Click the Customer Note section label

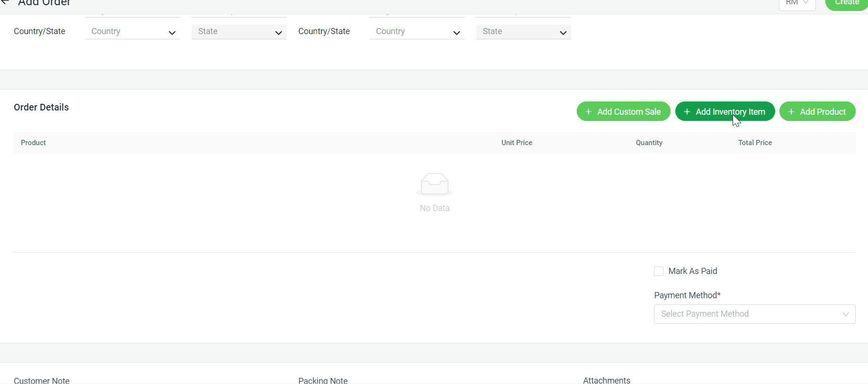(42, 380)
